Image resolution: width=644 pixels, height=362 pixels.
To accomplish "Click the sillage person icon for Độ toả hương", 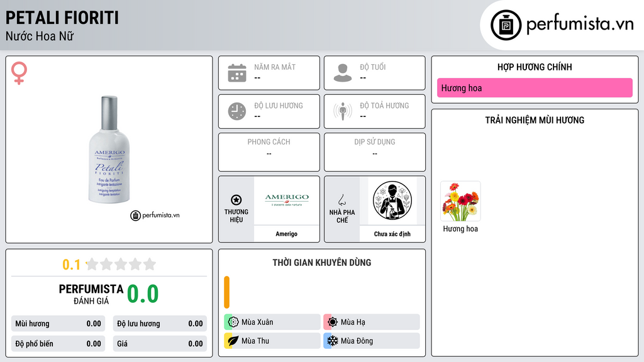I will pyautogui.click(x=343, y=112).
